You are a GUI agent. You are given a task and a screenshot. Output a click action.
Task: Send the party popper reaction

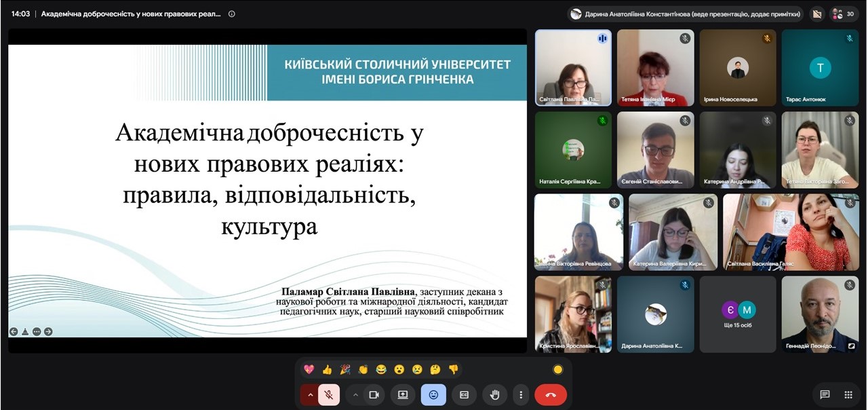point(345,369)
